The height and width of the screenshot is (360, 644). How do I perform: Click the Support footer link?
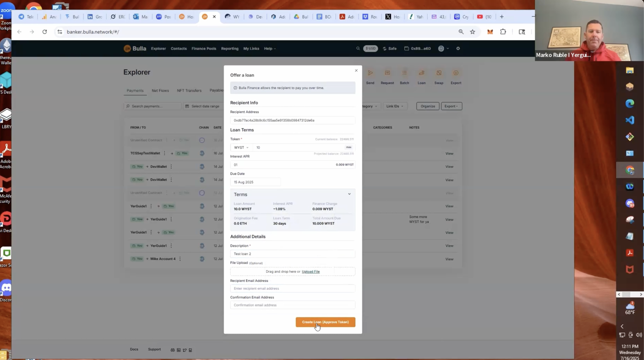point(154,349)
